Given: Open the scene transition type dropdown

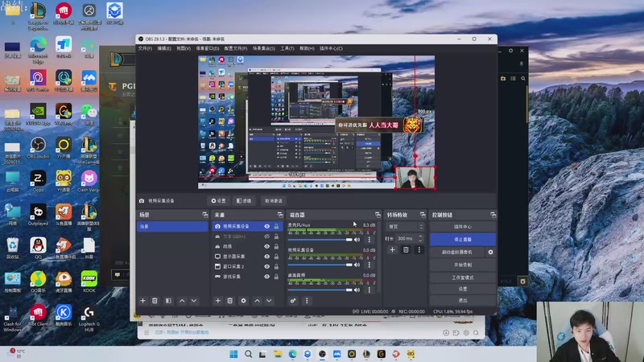Looking at the screenshot, I should [402, 226].
